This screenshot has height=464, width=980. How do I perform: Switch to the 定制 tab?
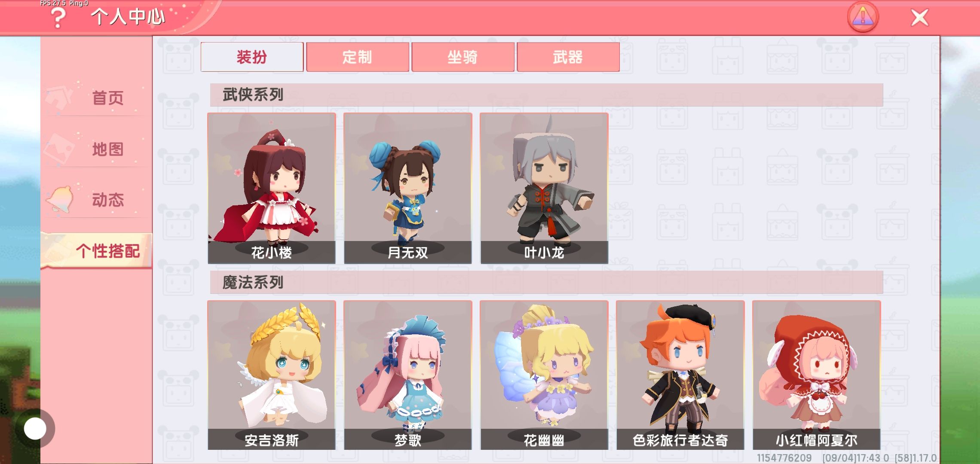point(357,57)
